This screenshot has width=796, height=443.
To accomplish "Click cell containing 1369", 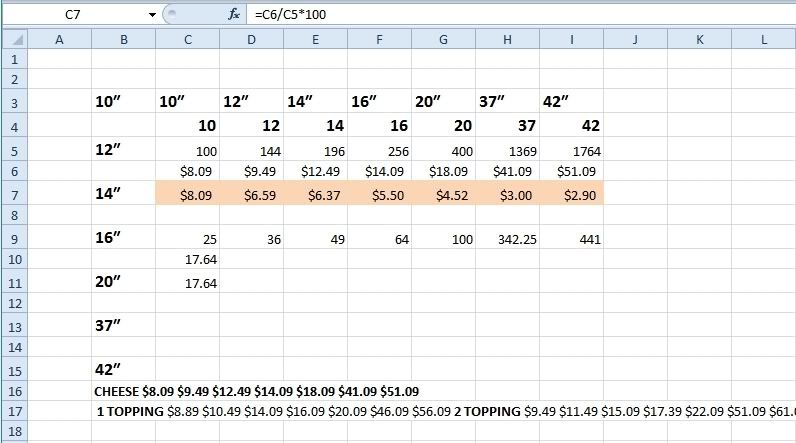I will (507, 150).
